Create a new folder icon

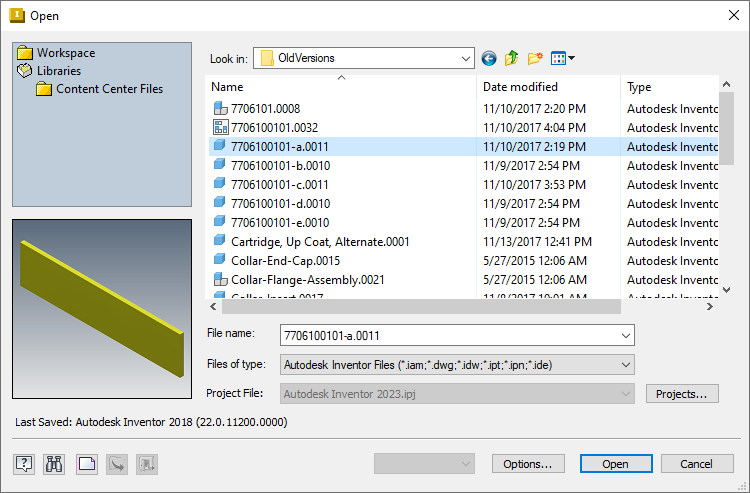(x=535, y=58)
